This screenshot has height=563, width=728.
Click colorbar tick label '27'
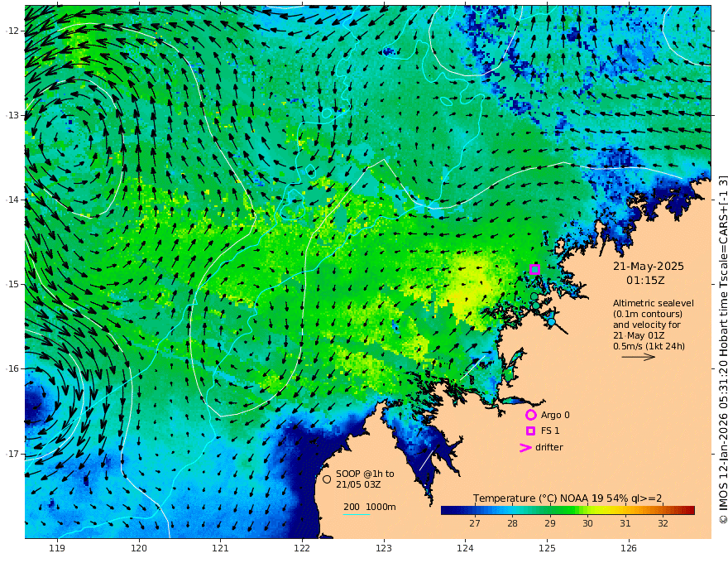(475, 523)
